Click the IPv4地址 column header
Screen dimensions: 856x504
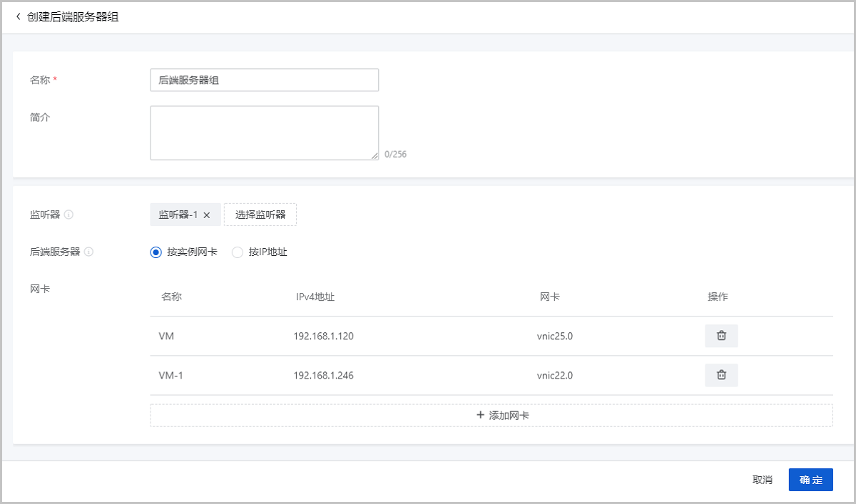pos(315,297)
